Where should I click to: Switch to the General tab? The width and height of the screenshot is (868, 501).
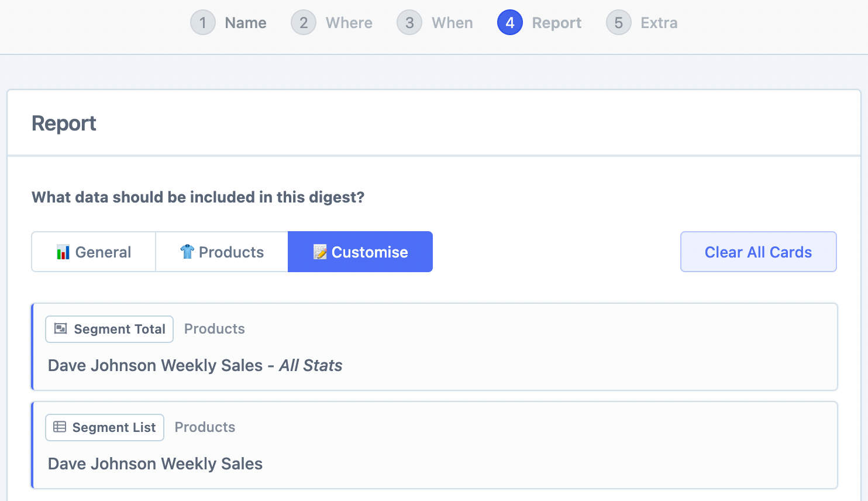[x=94, y=252]
